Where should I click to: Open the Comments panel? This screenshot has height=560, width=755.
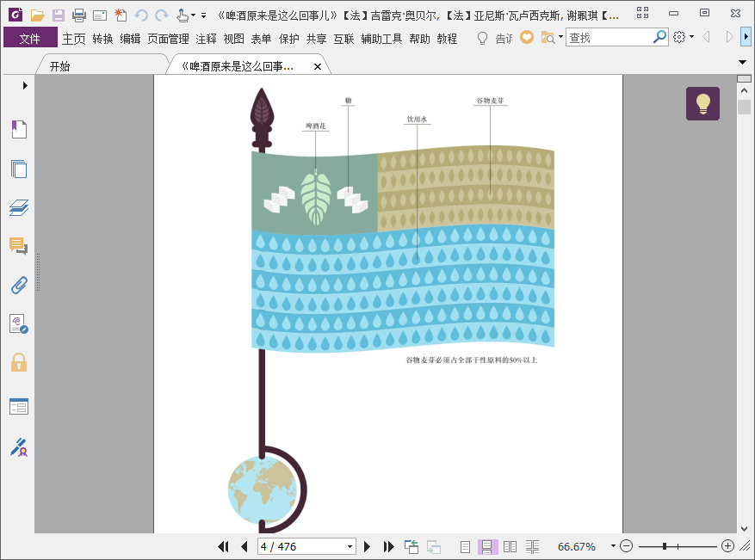coord(19,246)
